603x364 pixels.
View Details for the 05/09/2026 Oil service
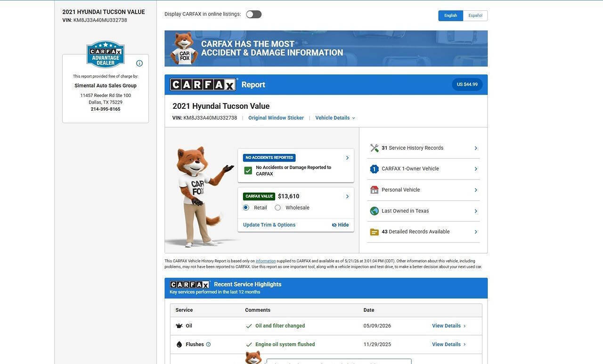point(449,326)
